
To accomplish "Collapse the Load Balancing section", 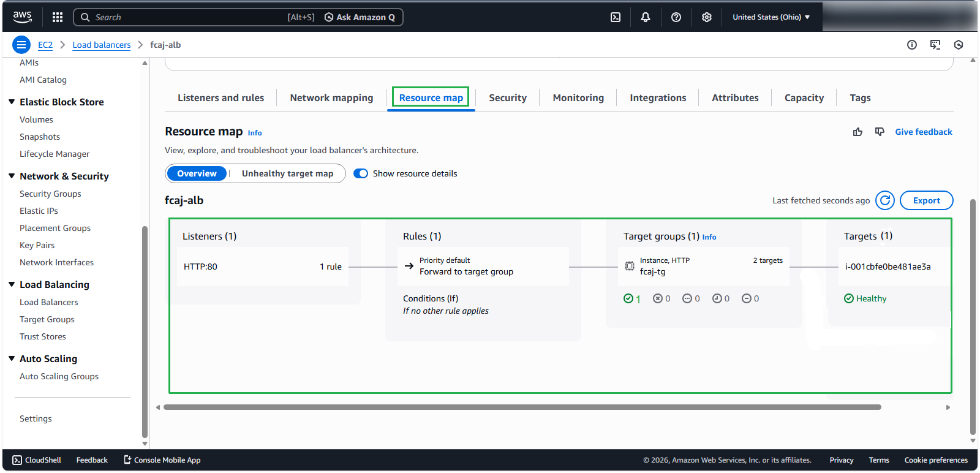I will click(12, 284).
